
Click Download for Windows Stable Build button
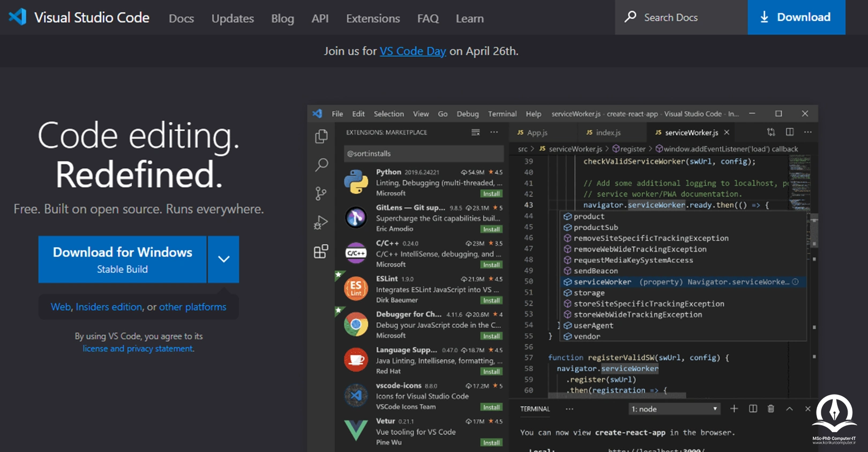pyautogui.click(x=122, y=259)
